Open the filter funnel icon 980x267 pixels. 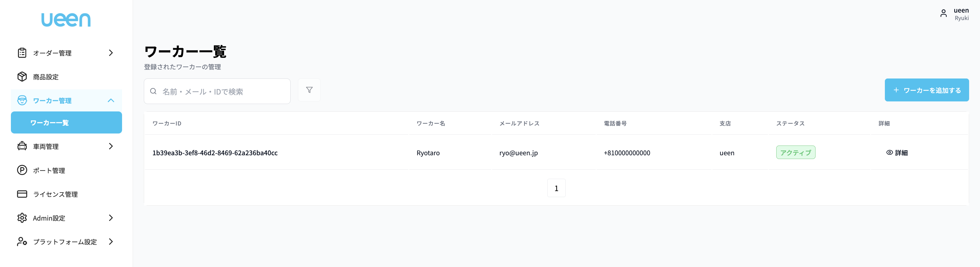coord(309,90)
